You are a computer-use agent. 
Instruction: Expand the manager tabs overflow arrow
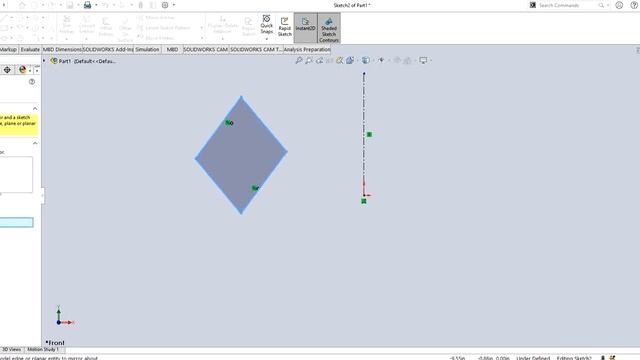37,70
